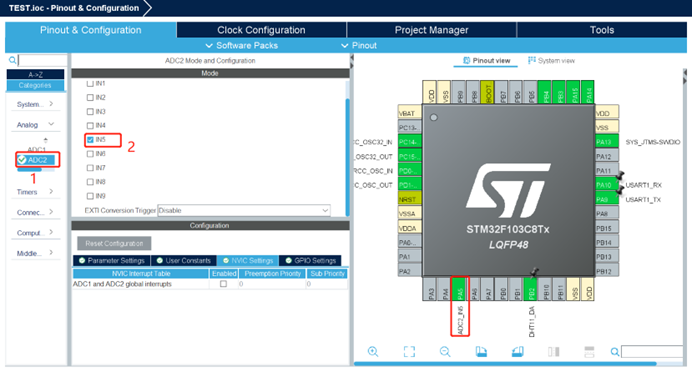Enable ADC1 and ADC2 global interrupts checkbox
Screen dimensions: 692x372
[x=223, y=284]
